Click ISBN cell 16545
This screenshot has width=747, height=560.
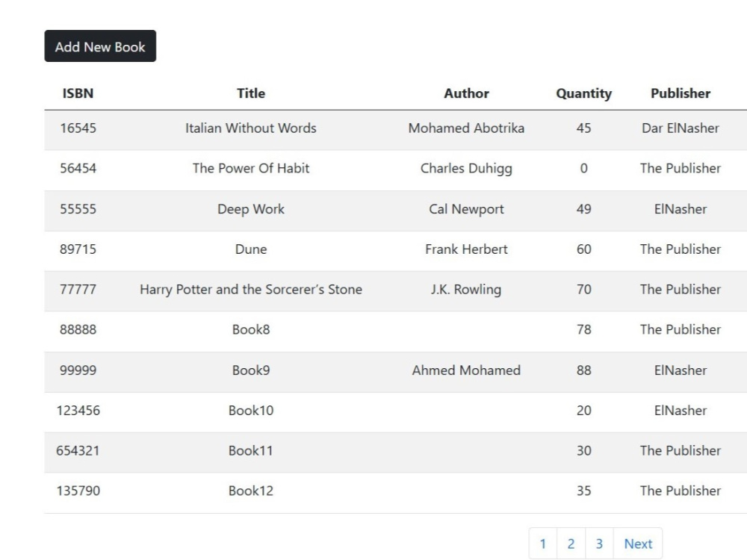78,128
